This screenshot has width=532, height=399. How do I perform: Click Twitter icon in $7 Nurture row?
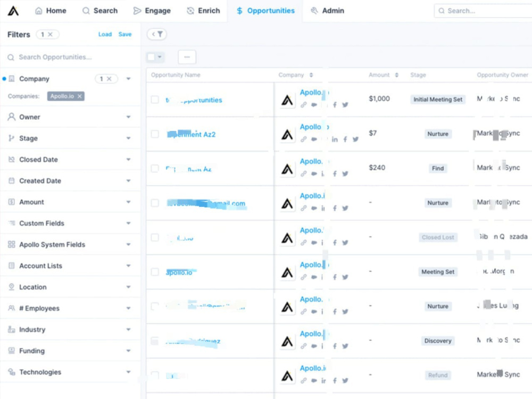click(x=355, y=139)
